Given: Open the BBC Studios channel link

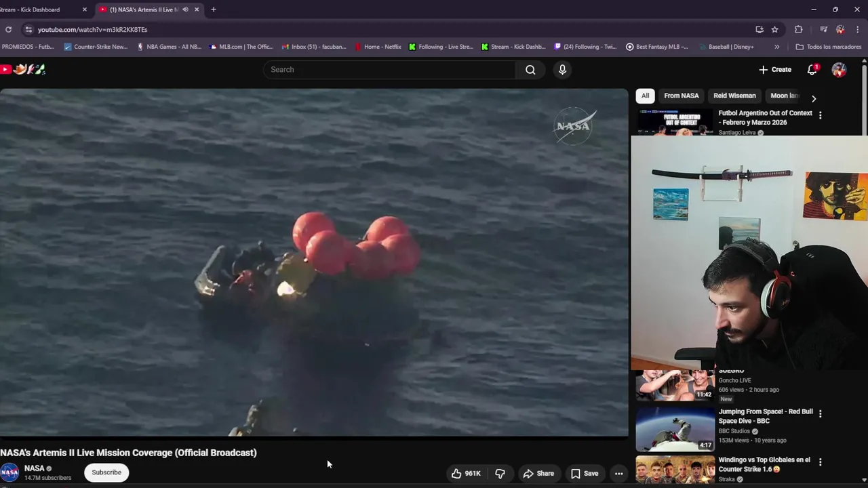Looking at the screenshot, I should (x=734, y=431).
